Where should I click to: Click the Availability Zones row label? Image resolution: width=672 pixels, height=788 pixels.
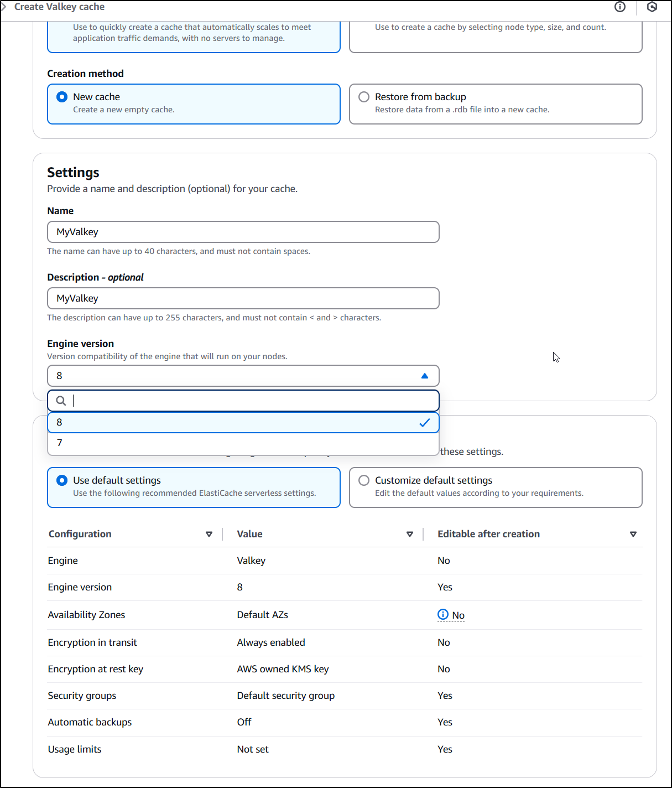(87, 615)
